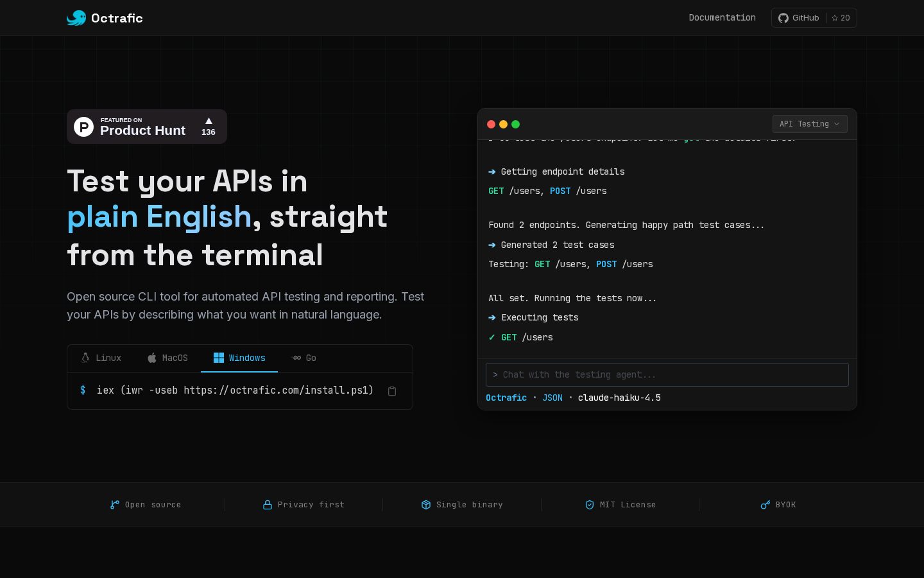This screenshot has height=578, width=924.
Task: Click the BYOK label
Action: tap(785, 505)
